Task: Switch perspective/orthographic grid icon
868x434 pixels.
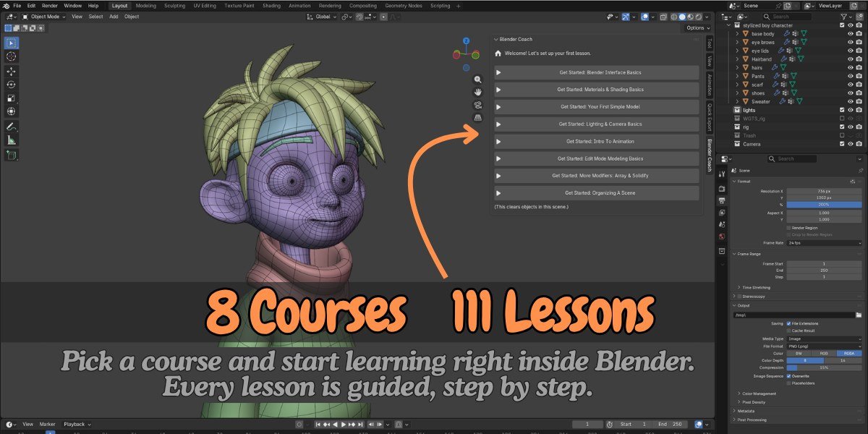Action: [477, 117]
